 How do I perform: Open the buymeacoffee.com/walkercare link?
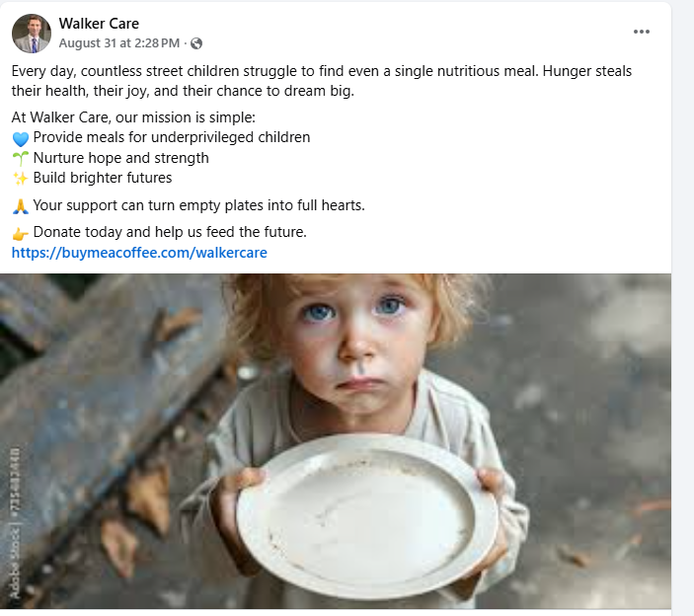[139, 253]
